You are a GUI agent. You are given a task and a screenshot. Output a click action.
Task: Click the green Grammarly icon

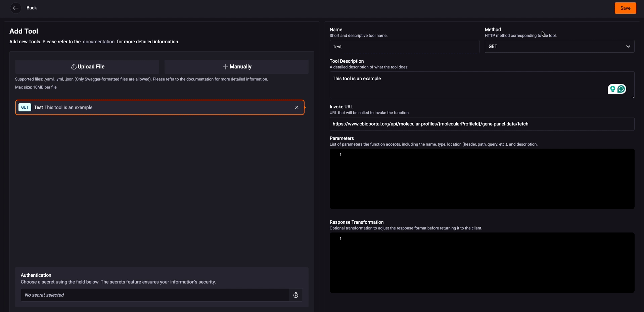point(622,89)
